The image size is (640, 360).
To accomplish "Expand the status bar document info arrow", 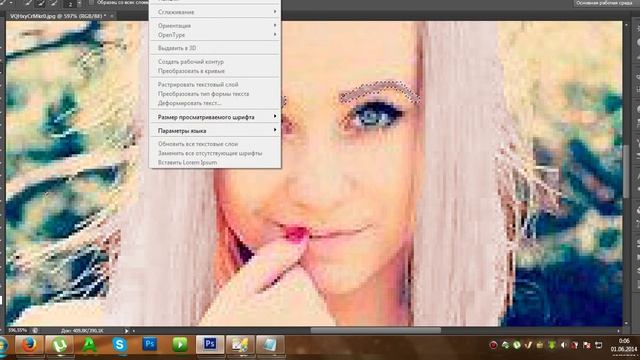I will point(127,331).
